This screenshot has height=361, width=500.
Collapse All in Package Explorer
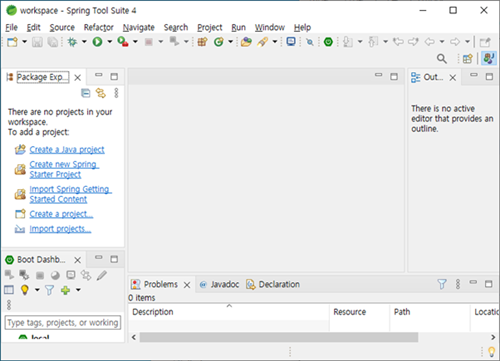point(86,93)
